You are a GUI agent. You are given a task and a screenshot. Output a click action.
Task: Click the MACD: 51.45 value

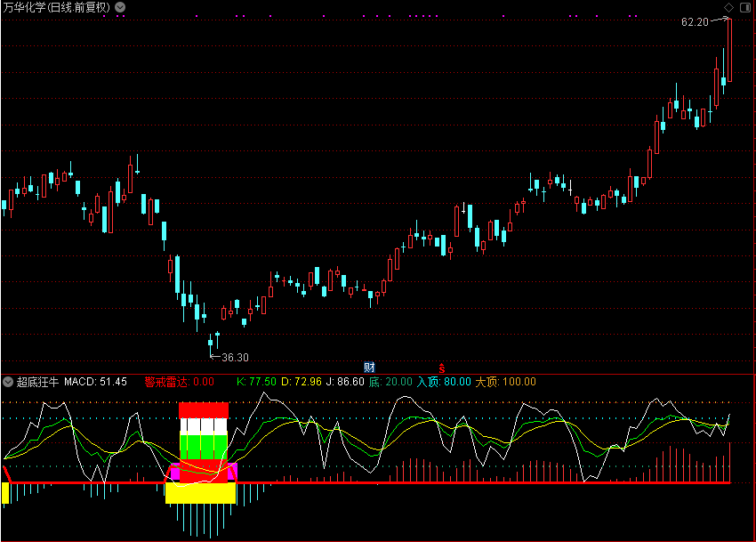point(95,382)
